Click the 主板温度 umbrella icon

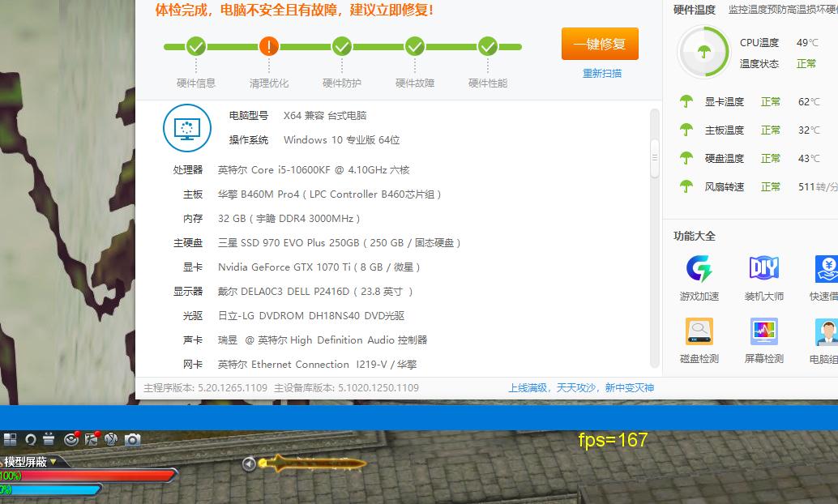coord(686,130)
